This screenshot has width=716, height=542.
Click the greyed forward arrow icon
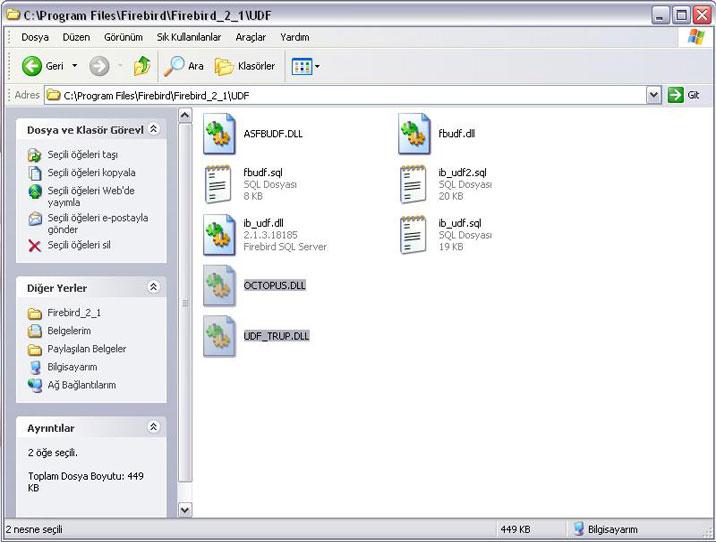point(99,66)
